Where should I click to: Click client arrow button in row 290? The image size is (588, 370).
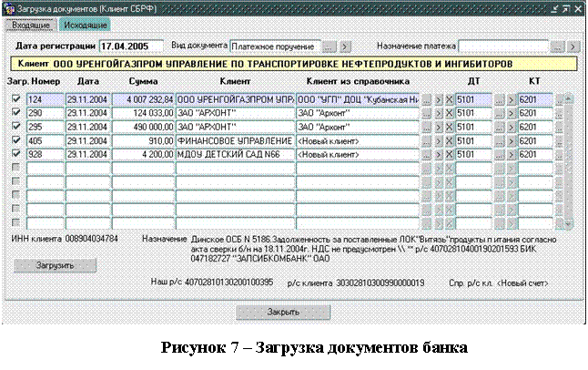pyautogui.click(x=439, y=113)
